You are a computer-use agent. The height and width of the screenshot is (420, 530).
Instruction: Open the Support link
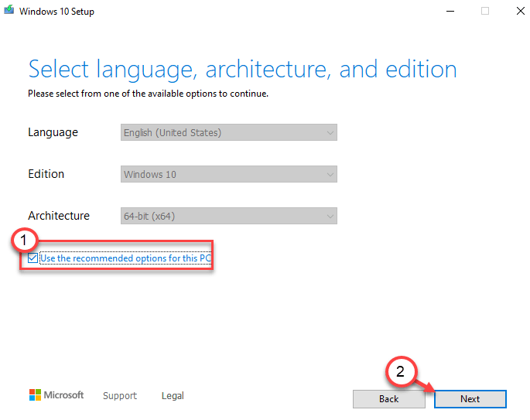click(120, 396)
